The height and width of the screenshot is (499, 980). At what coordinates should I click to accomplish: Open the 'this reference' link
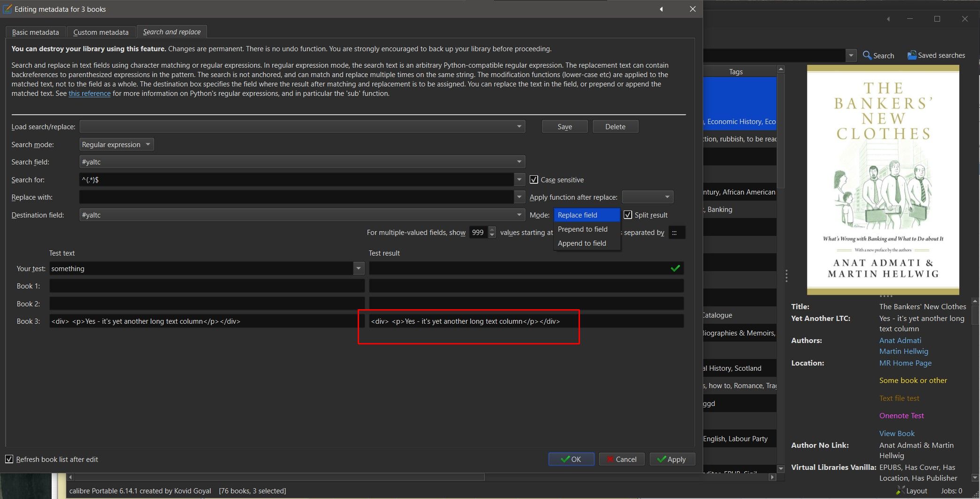pyautogui.click(x=89, y=94)
